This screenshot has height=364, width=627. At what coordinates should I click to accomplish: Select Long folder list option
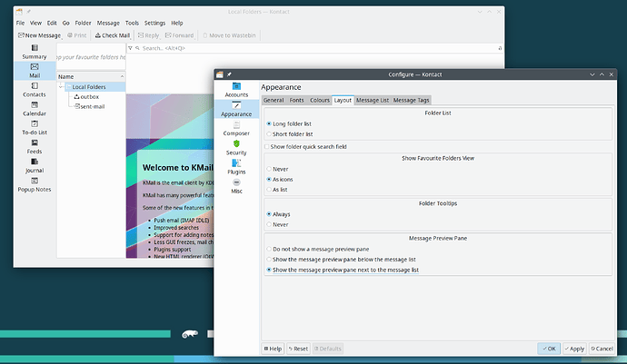coord(289,123)
